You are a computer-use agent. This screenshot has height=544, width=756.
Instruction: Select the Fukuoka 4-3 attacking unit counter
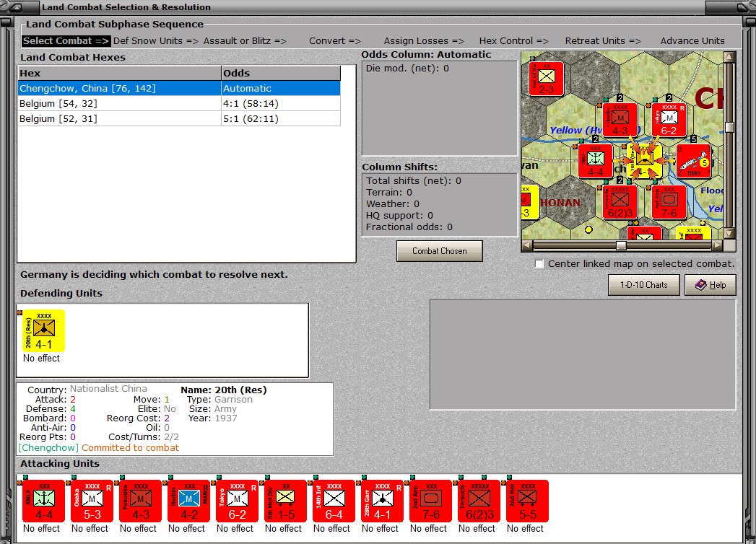click(x=140, y=501)
